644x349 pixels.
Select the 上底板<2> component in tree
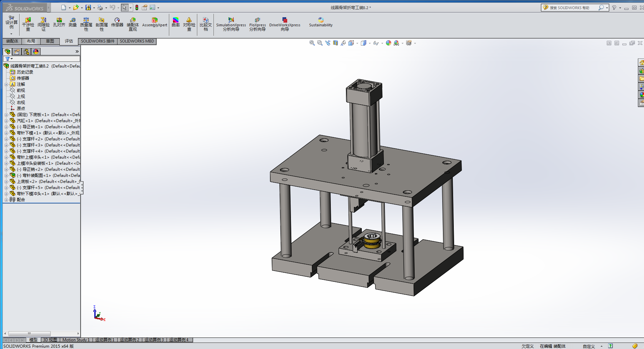coord(27,182)
